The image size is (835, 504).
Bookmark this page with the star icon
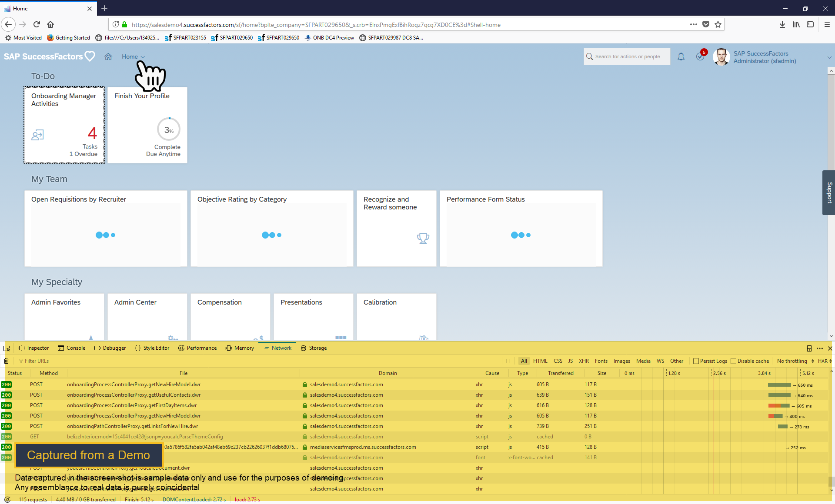[x=718, y=24]
